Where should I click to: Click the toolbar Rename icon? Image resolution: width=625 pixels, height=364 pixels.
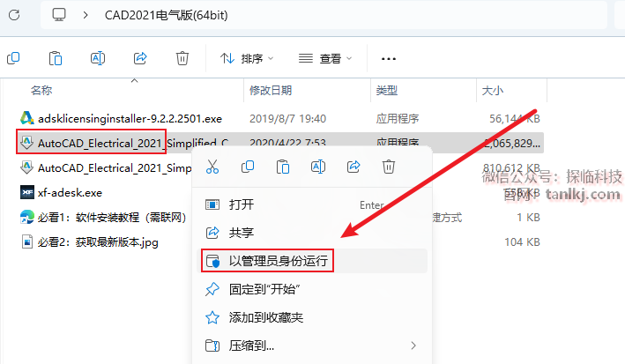(98, 58)
